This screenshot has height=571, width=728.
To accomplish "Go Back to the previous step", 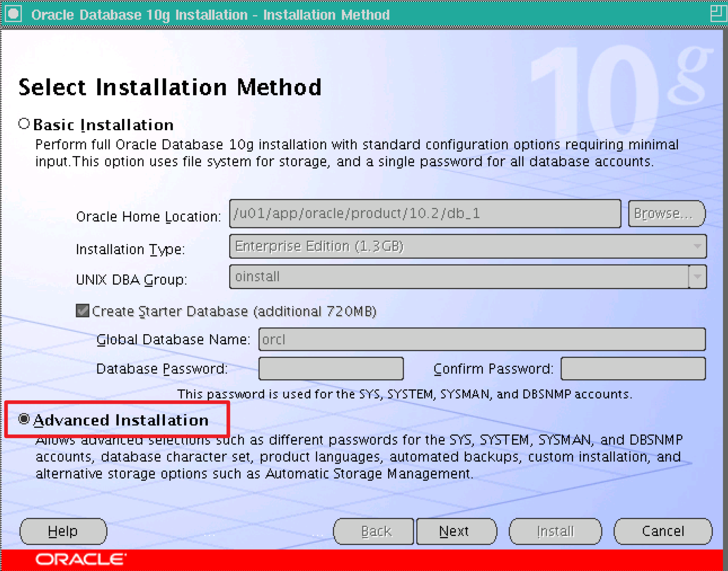I will click(374, 531).
